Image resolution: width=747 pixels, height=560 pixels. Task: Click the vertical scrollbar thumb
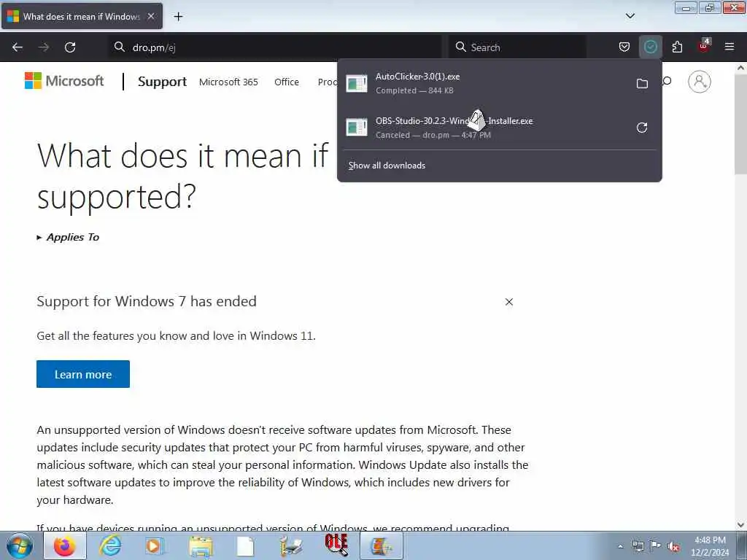741,124
